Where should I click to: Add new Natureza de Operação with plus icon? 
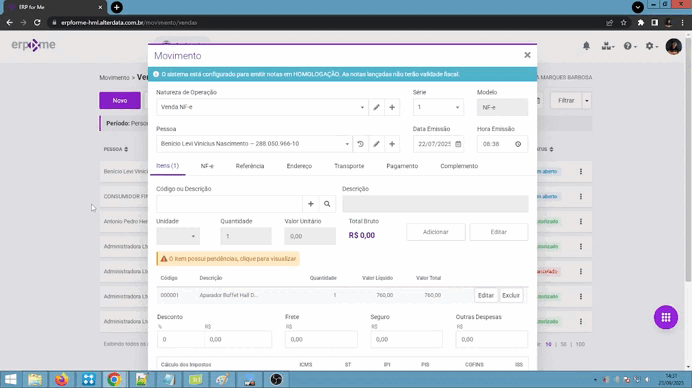(392, 107)
